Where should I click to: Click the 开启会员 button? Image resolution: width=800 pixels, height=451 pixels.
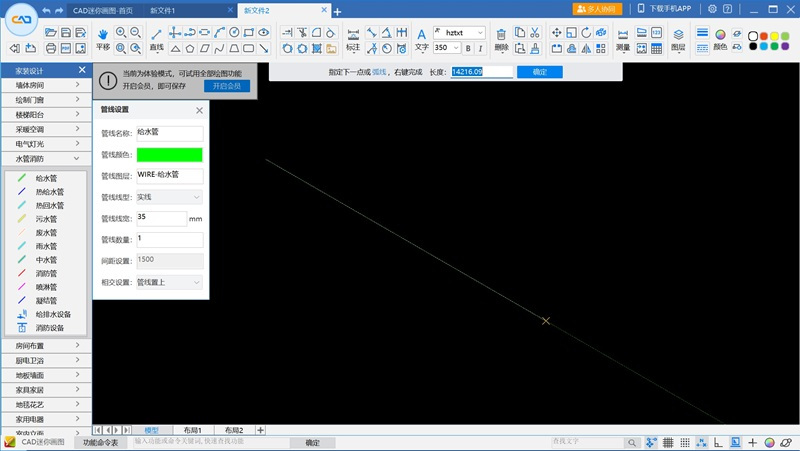(227, 86)
